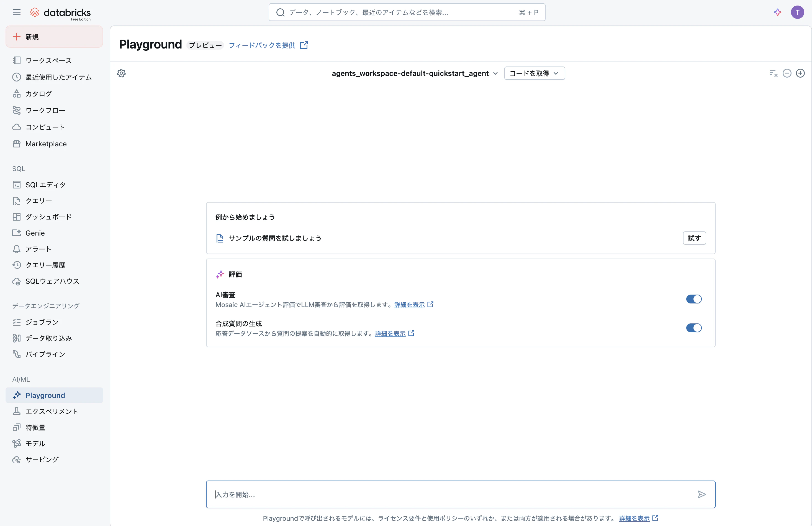Click the search magnifier icon
The height and width of the screenshot is (526, 812).
pos(281,13)
